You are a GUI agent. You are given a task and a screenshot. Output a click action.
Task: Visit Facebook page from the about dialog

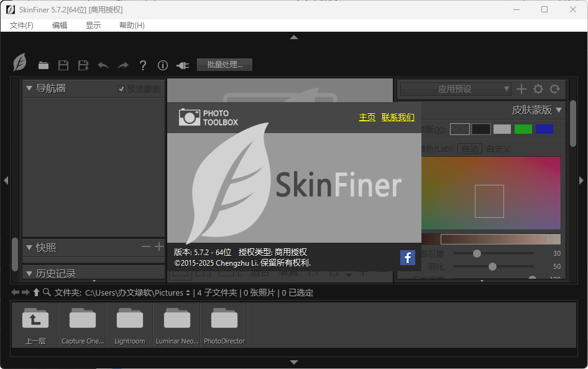coord(408,256)
